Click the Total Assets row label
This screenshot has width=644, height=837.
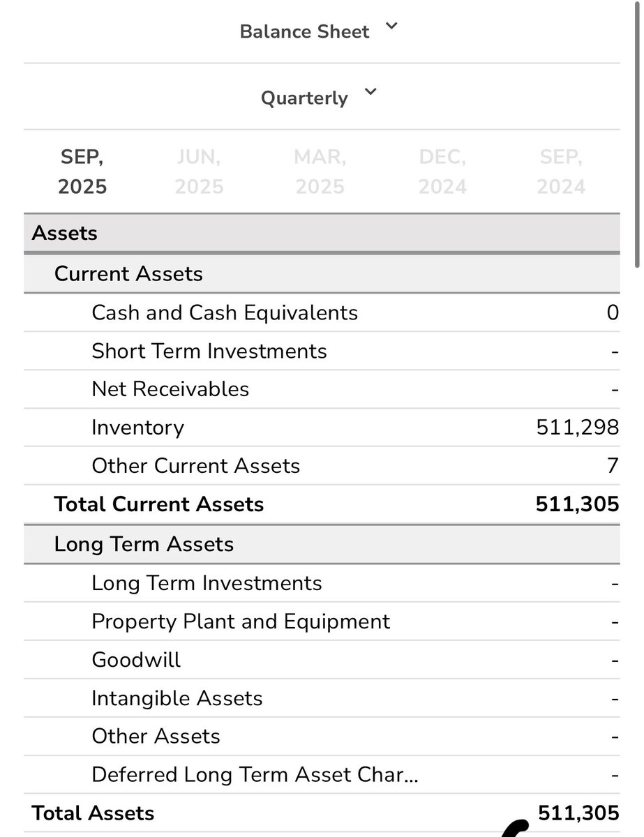[93, 813]
